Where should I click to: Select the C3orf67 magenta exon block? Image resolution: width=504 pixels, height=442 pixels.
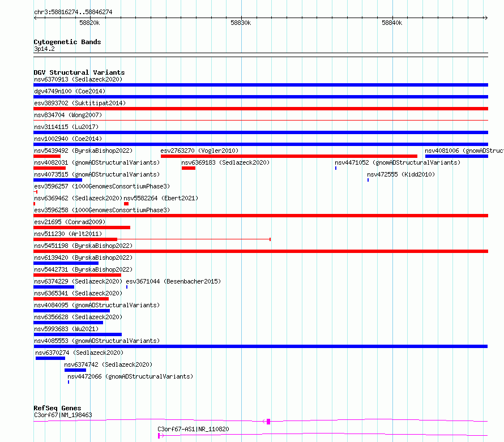268,422
